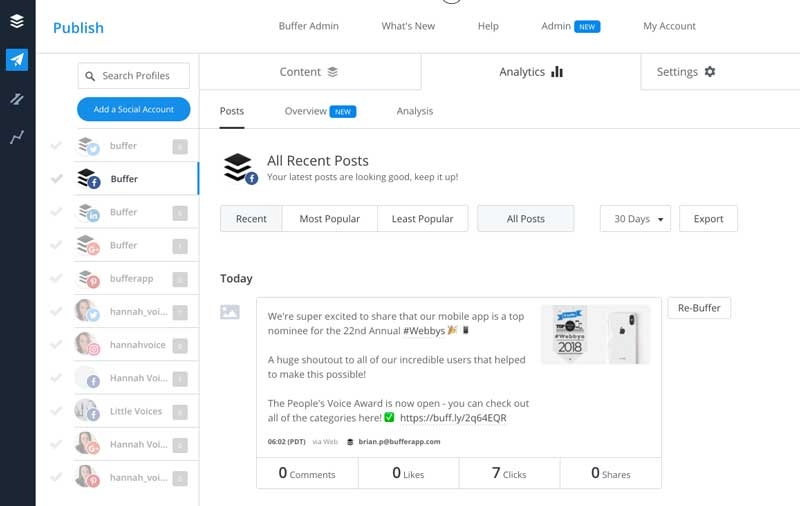
Task: Click the image post type icon
Action: click(x=230, y=312)
